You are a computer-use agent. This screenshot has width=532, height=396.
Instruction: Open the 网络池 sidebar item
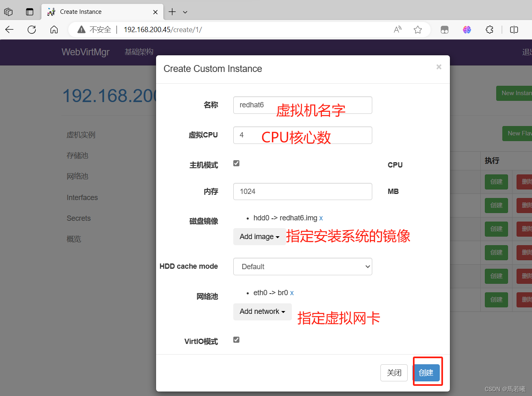(77, 176)
